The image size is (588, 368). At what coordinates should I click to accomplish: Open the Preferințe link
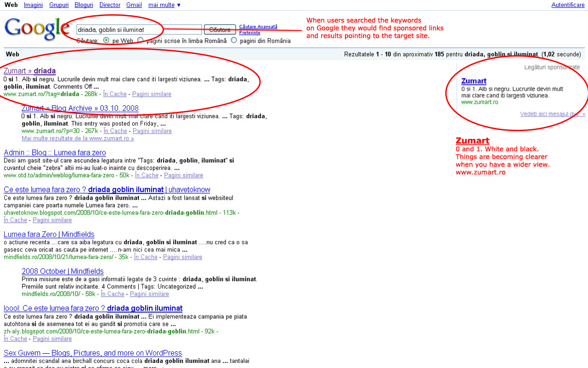pos(249,33)
